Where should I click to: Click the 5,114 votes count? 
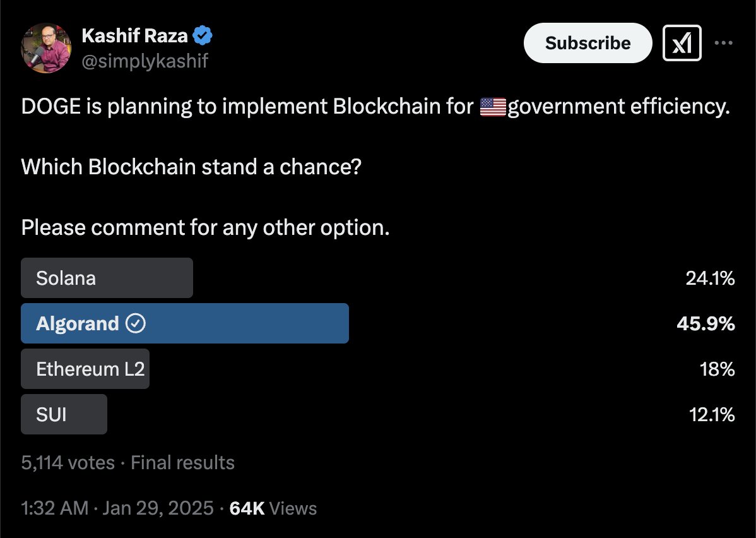click(x=68, y=462)
